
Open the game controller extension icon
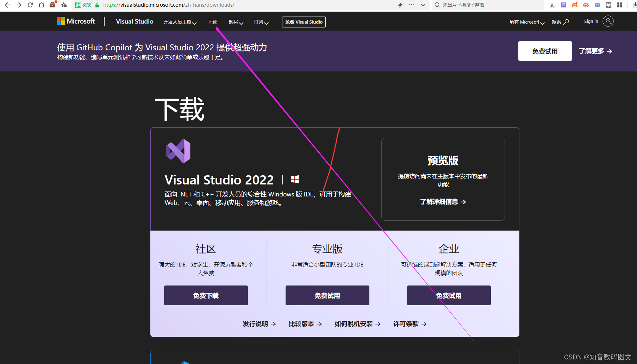(x=575, y=5)
